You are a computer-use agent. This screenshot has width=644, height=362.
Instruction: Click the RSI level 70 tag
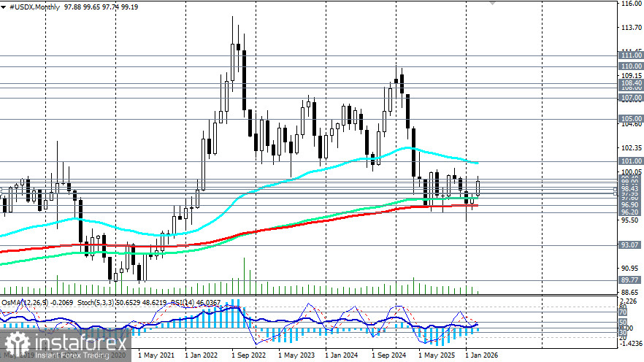point(623,313)
